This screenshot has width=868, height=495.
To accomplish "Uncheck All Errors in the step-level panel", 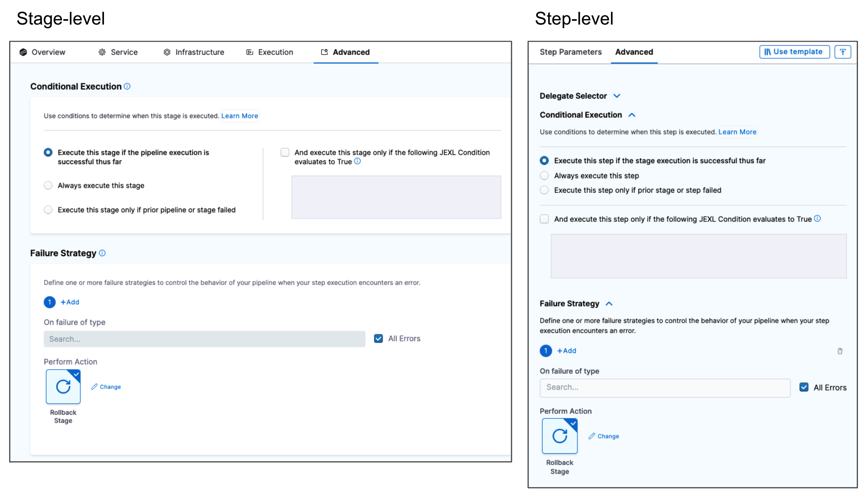I will [x=804, y=387].
